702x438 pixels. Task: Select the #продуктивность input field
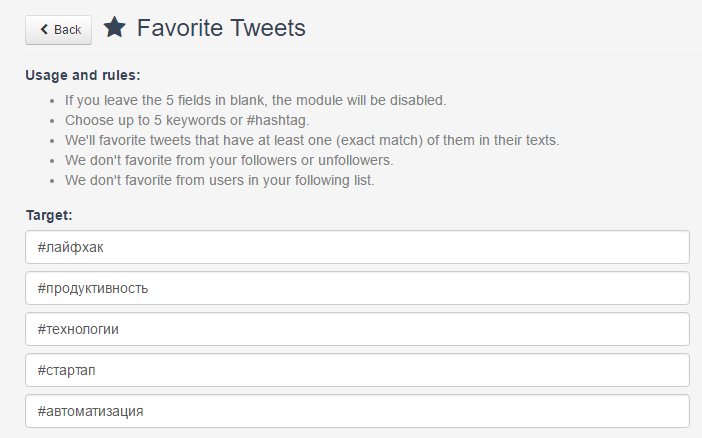(357, 288)
